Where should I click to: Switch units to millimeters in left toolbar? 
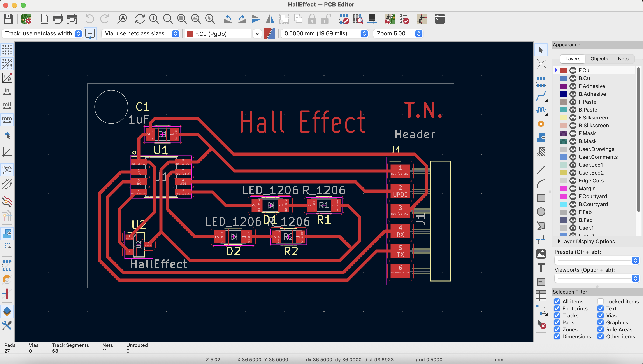[x=7, y=120]
